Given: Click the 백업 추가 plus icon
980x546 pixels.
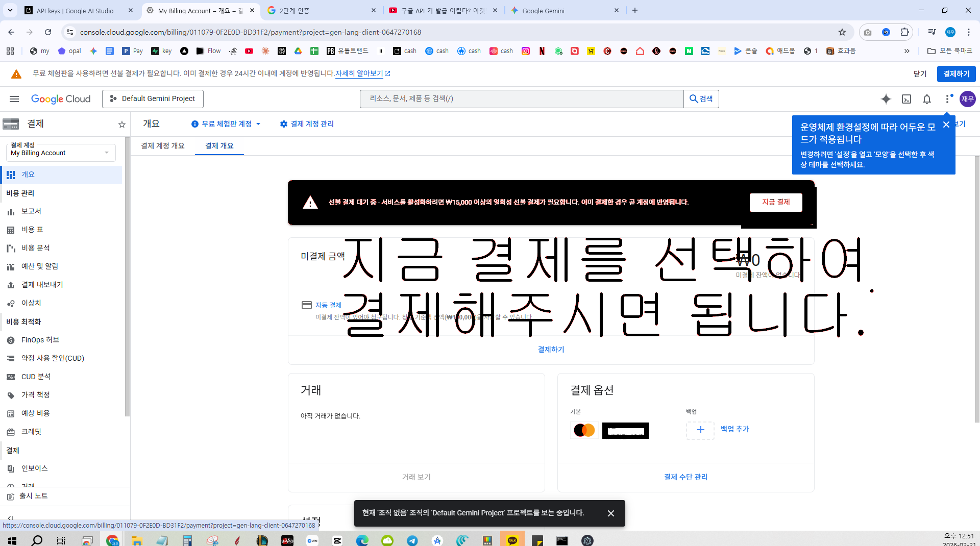Looking at the screenshot, I should [700, 430].
